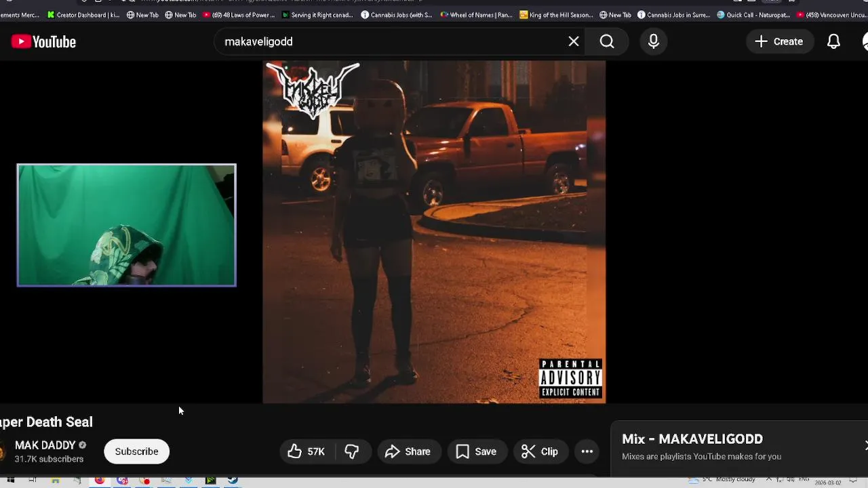Create a Clip of the video
Image resolution: width=868 pixels, height=488 pixels.
(540, 451)
